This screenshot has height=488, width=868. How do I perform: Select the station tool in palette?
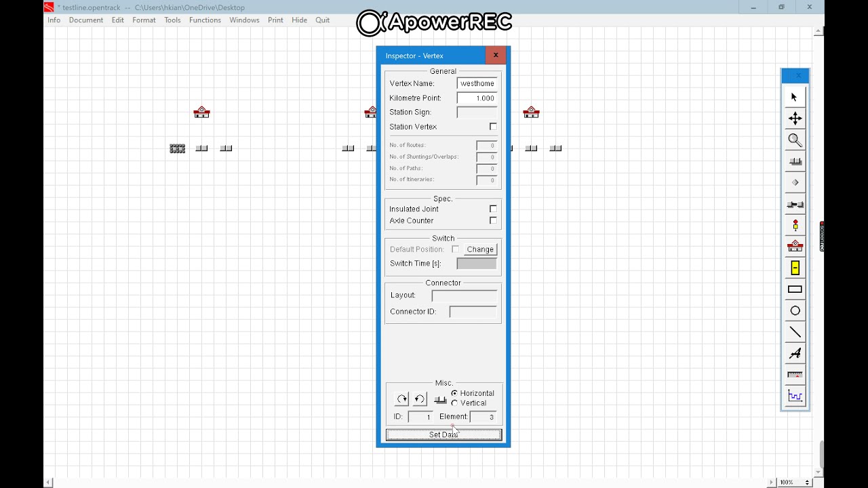click(x=795, y=247)
